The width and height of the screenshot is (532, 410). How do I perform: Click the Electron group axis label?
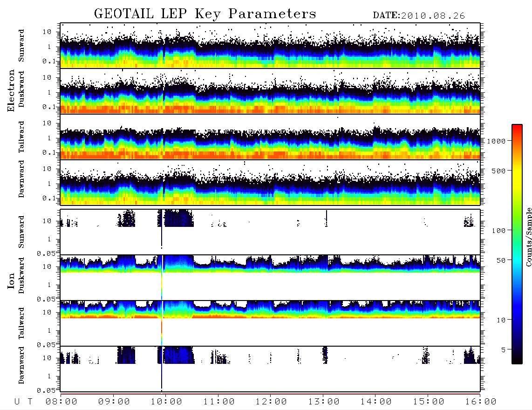click(x=11, y=91)
